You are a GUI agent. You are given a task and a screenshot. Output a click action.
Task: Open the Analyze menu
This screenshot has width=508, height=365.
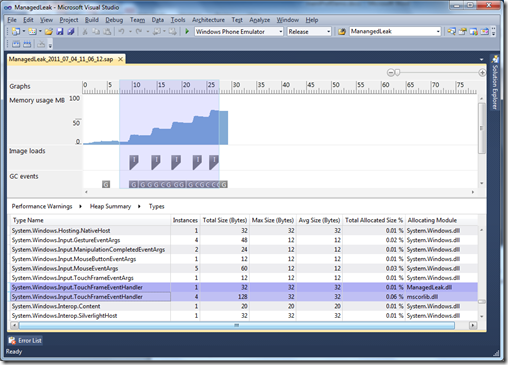[260, 20]
